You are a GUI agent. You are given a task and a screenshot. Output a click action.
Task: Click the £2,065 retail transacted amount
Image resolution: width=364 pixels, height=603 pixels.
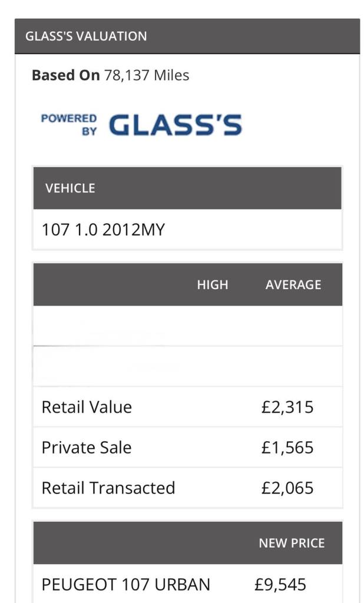pyautogui.click(x=287, y=488)
